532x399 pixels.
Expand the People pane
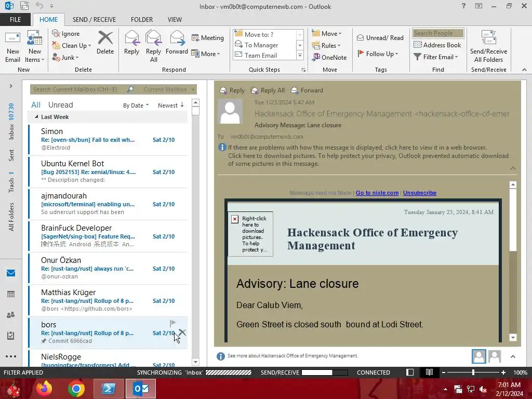tap(513, 356)
